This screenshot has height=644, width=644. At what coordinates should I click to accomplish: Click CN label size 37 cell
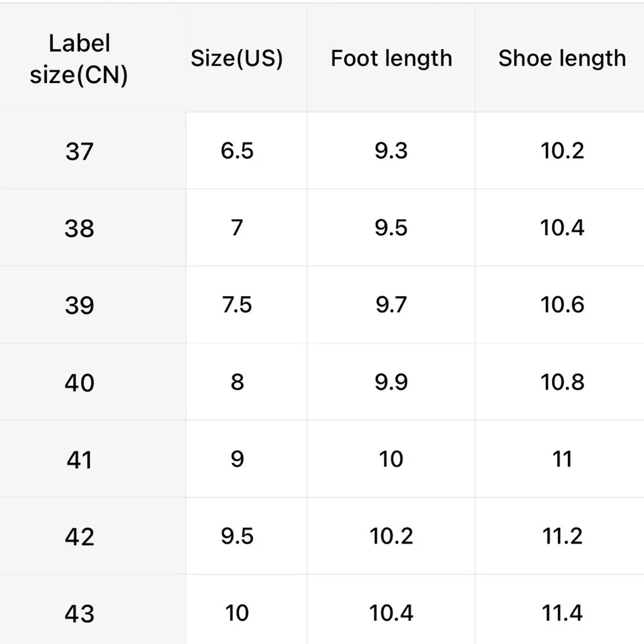tap(79, 151)
